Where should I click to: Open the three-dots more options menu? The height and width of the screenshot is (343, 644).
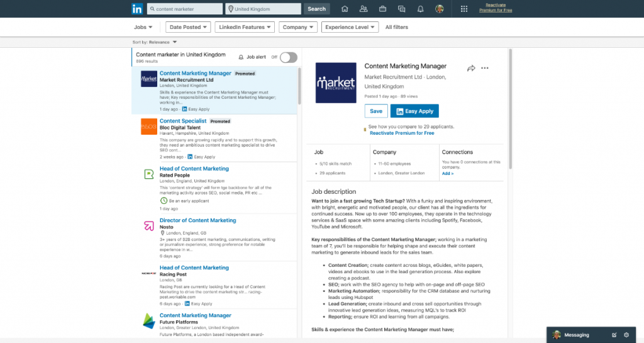coord(485,68)
